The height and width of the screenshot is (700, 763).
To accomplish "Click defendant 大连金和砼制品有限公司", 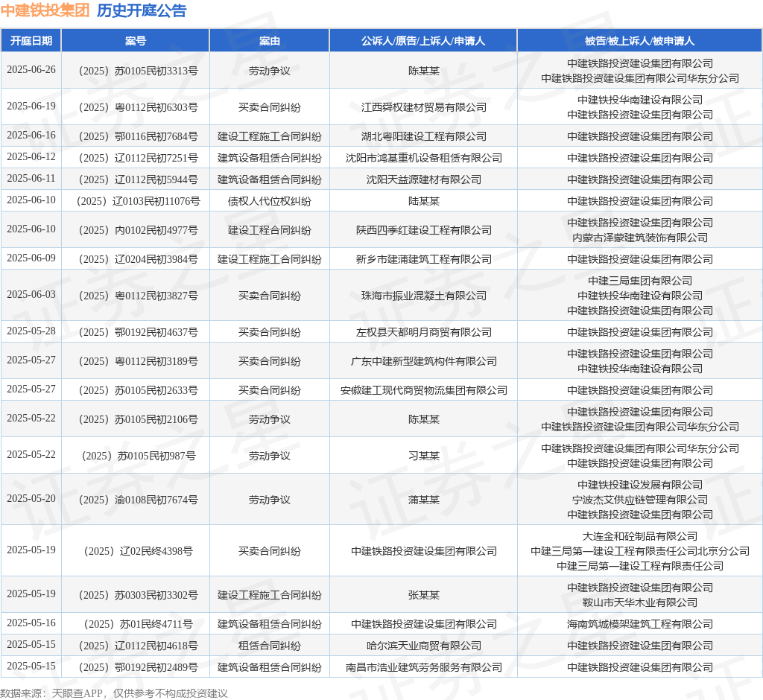I will 640,537.
